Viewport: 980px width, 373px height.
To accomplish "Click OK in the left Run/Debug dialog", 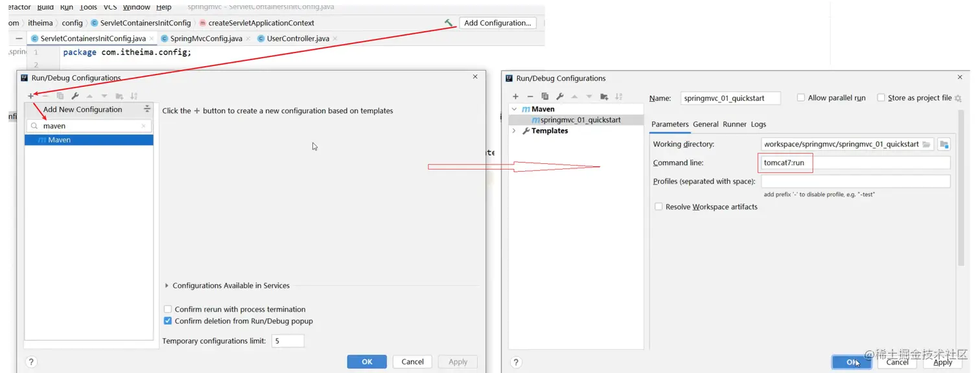I will coord(367,362).
